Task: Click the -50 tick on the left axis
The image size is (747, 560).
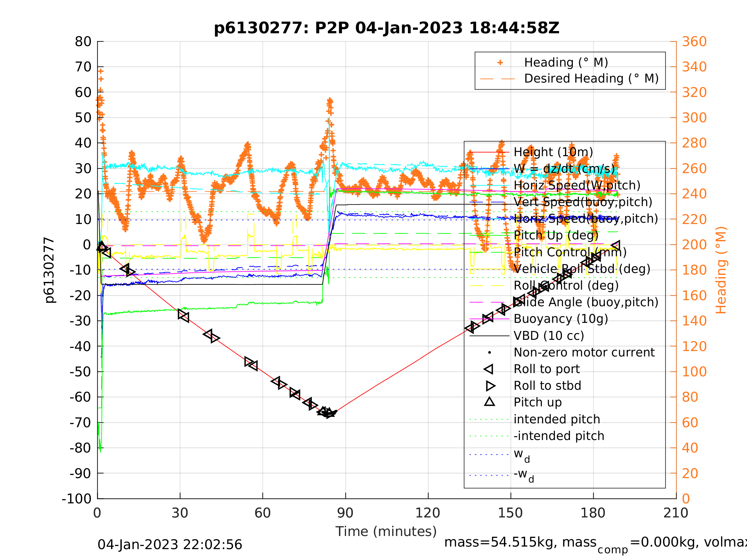Action: click(x=80, y=372)
